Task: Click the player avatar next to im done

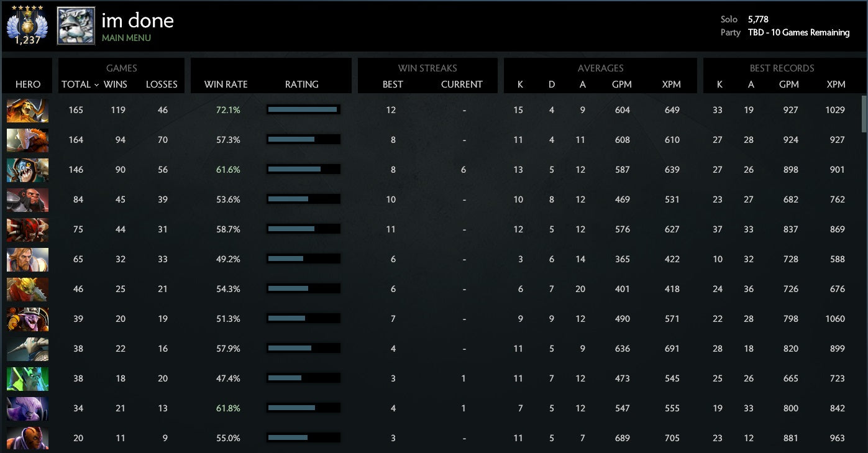Action: 76,26
